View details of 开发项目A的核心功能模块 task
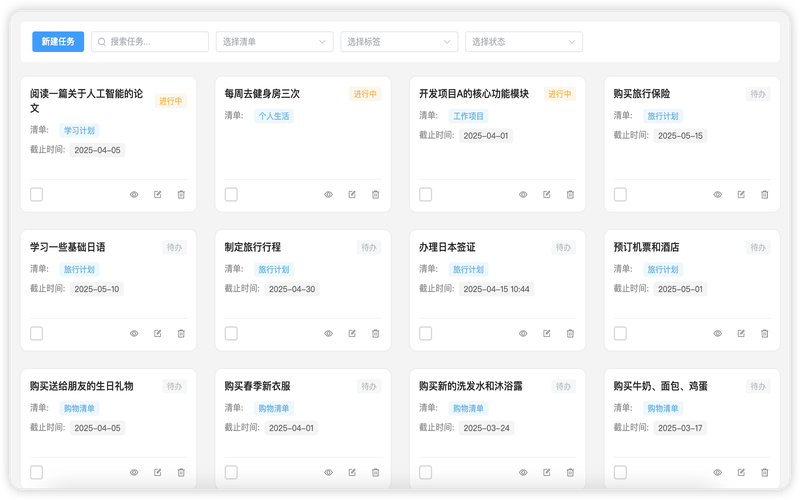This screenshot has width=800, height=500. [523, 194]
